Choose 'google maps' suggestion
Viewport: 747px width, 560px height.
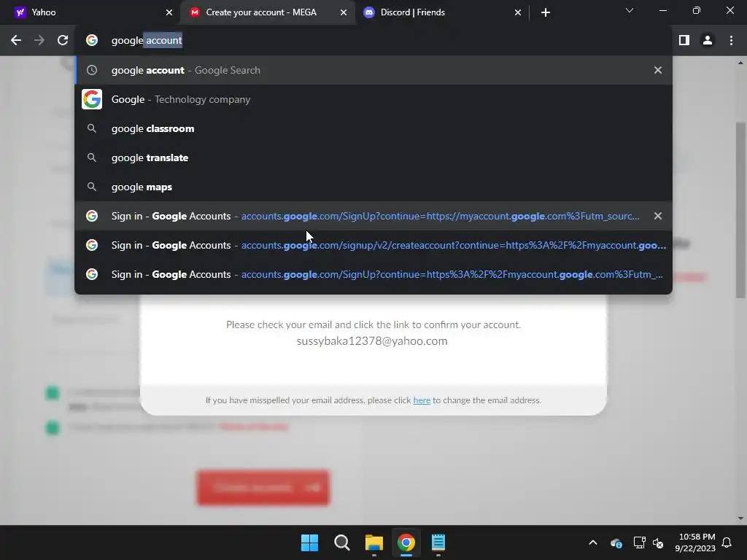click(373, 187)
